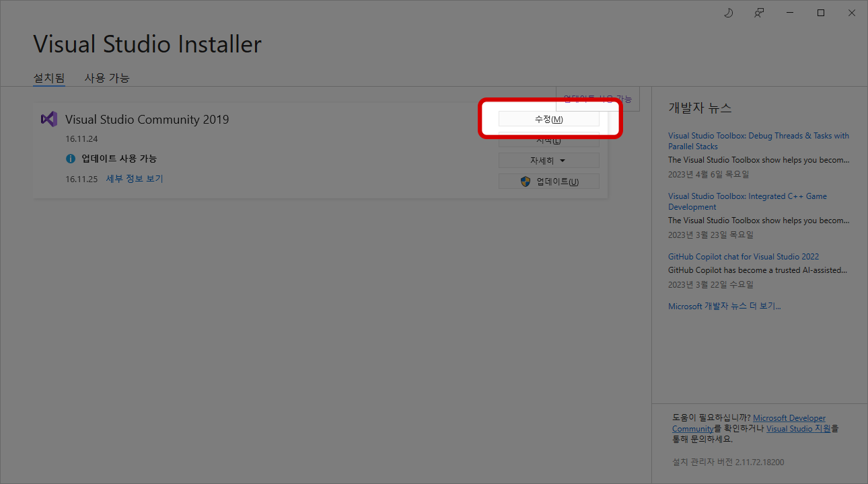Open Microsoft 개발자 뉴스 더 보기 link

(x=724, y=307)
